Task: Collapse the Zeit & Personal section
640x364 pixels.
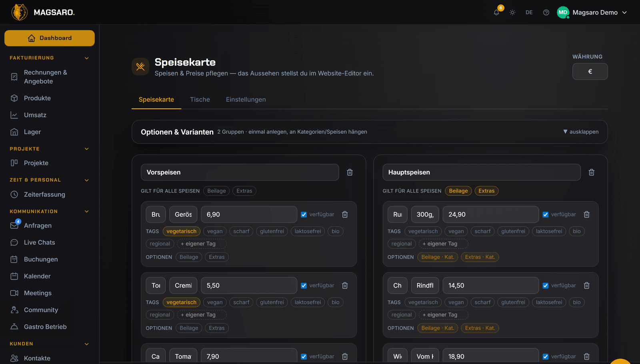Action: pos(87,180)
